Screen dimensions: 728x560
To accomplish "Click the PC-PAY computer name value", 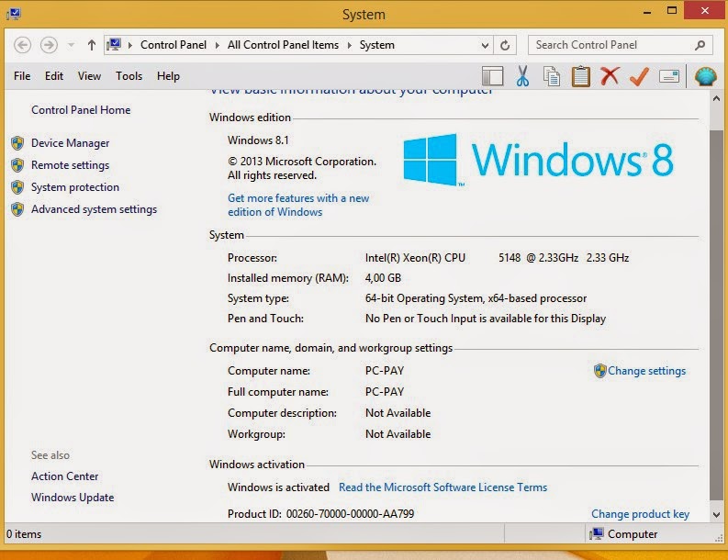I will point(385,371).
